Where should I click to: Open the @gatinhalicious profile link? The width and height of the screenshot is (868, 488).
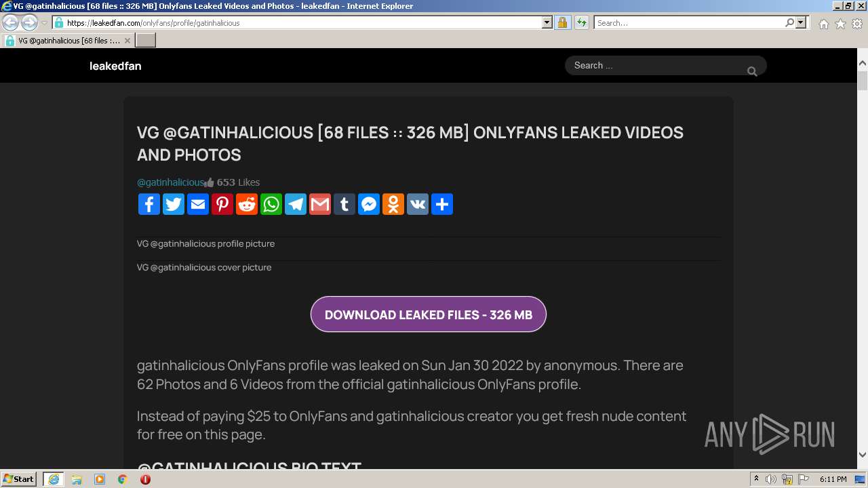(170, 182)
